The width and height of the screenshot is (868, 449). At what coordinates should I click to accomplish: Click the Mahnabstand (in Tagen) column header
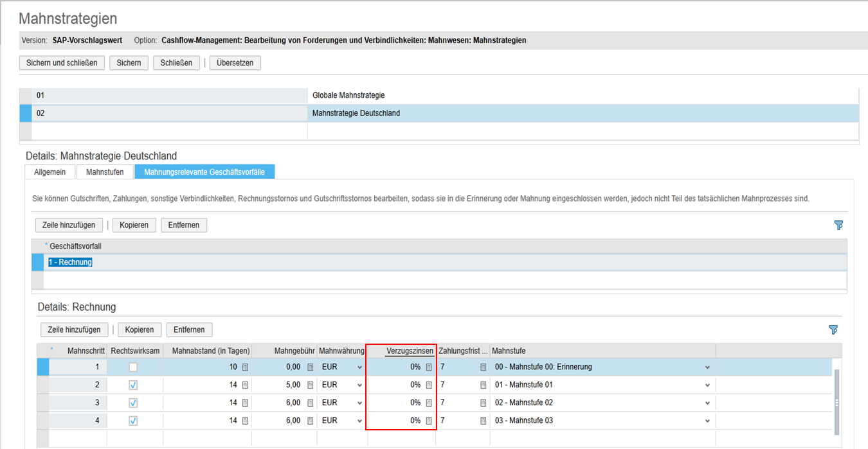tap(207, 351)
